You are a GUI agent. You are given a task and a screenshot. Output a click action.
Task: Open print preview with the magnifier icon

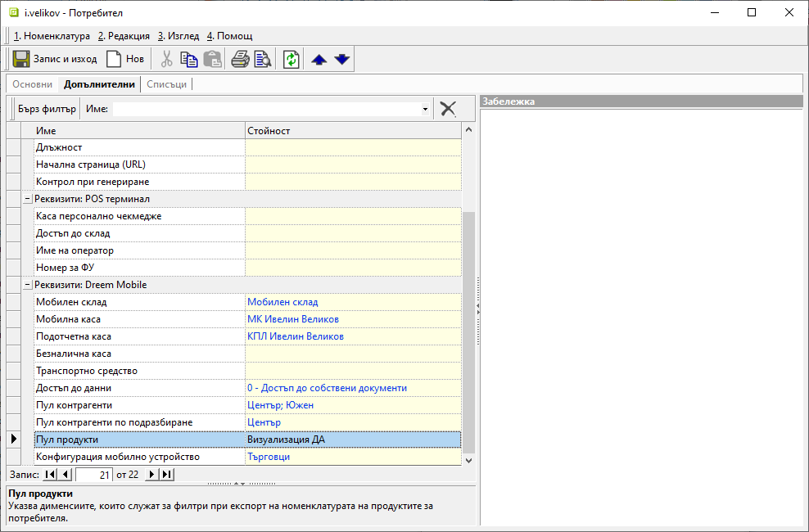pos(263,59)
